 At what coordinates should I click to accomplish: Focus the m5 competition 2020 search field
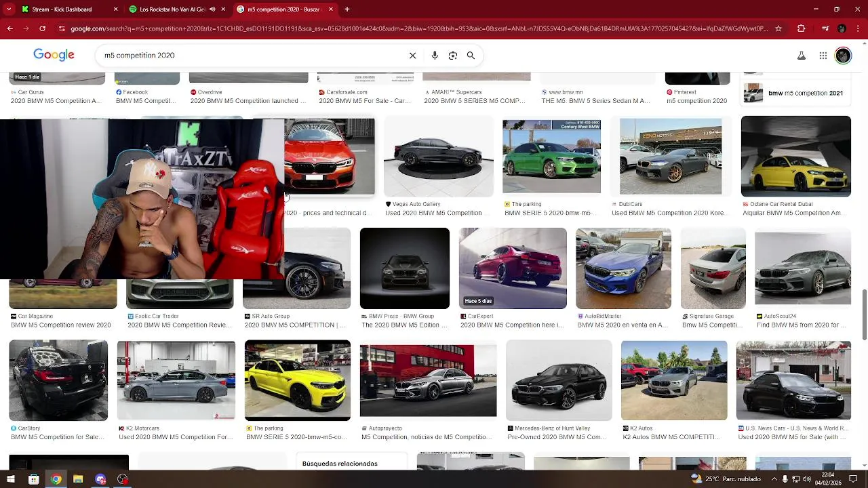pyautogui.click(x=251, y=56)
